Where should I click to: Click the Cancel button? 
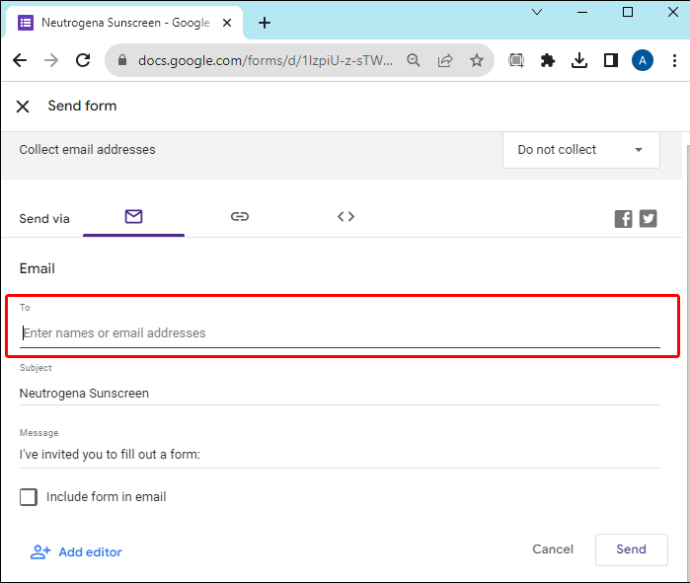[x=553, y=549]
